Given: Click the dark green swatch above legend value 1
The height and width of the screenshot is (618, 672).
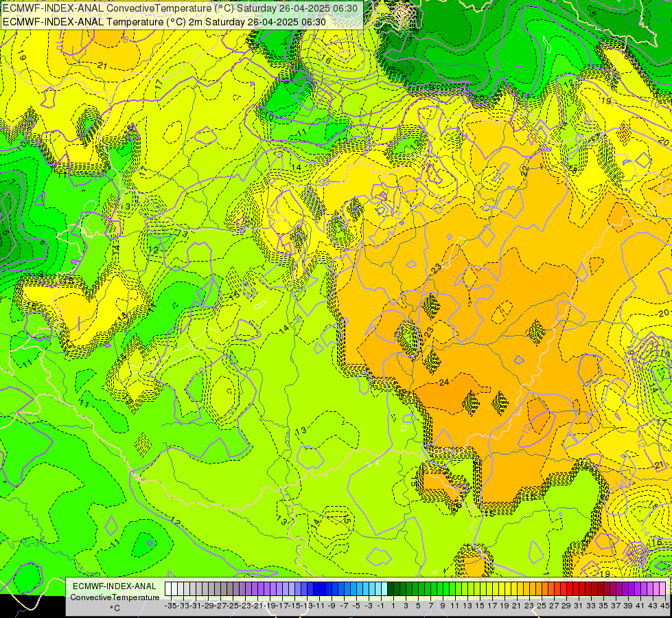Looking at the screenshot, I should (391, 588).
